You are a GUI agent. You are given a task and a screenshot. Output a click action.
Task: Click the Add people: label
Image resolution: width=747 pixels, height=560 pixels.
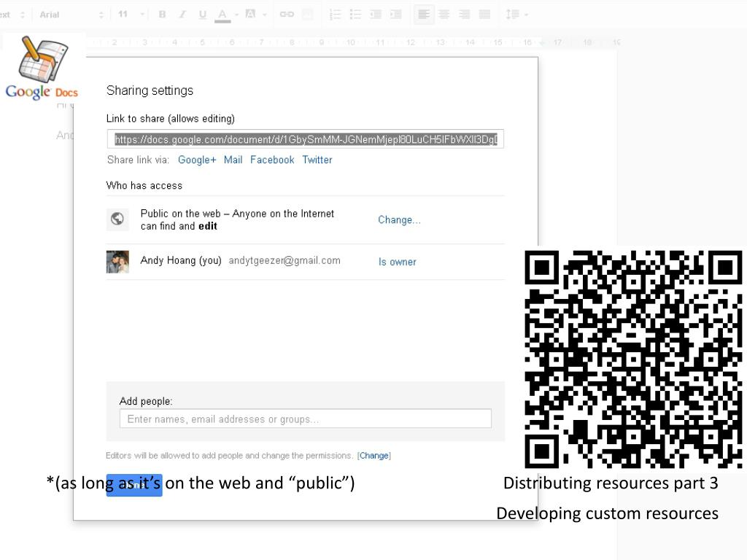[146, 402]
